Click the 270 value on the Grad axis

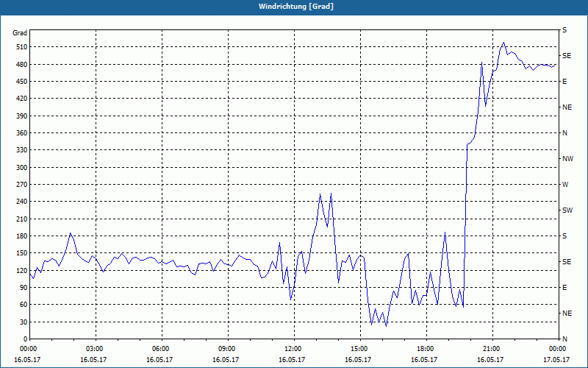[22, 185]
